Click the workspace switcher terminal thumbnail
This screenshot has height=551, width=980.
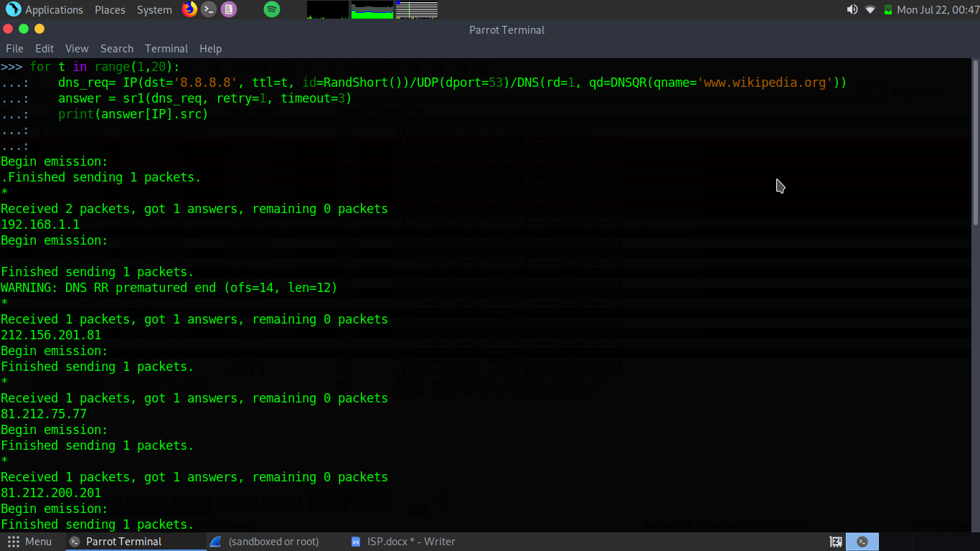[x=862, y=542]
